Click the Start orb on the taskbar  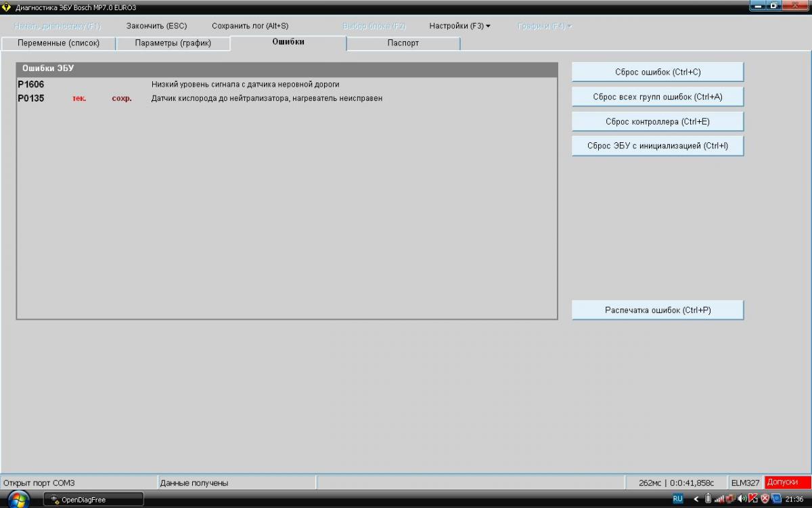pos(18,500)
